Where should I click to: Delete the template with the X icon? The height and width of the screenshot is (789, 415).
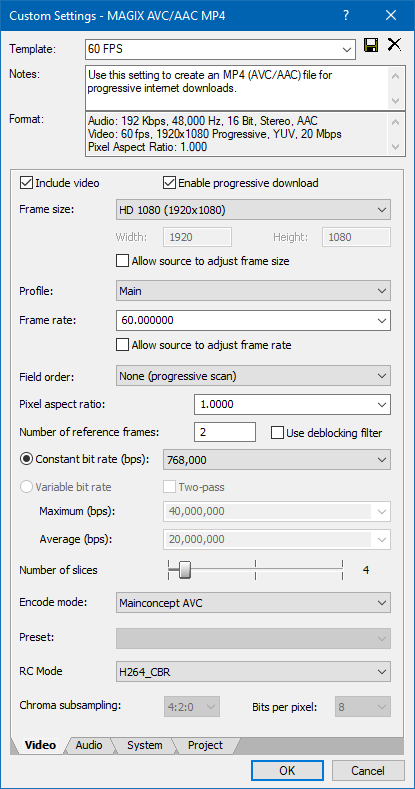tap(394, 45)
